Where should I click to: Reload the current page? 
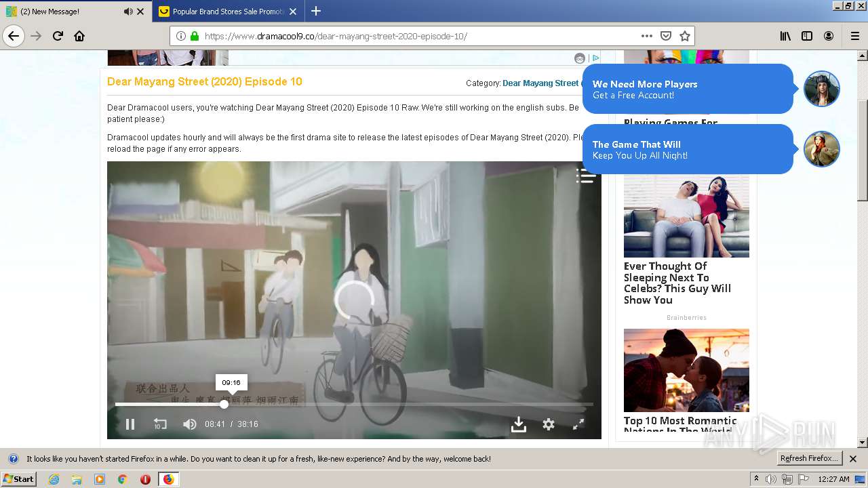(58, 36)
